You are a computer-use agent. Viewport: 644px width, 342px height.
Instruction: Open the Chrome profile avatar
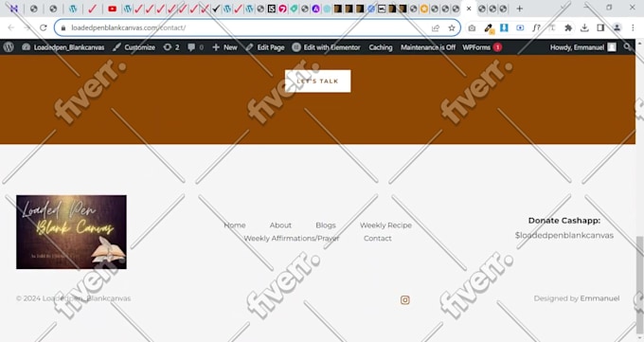pos(617,28)
